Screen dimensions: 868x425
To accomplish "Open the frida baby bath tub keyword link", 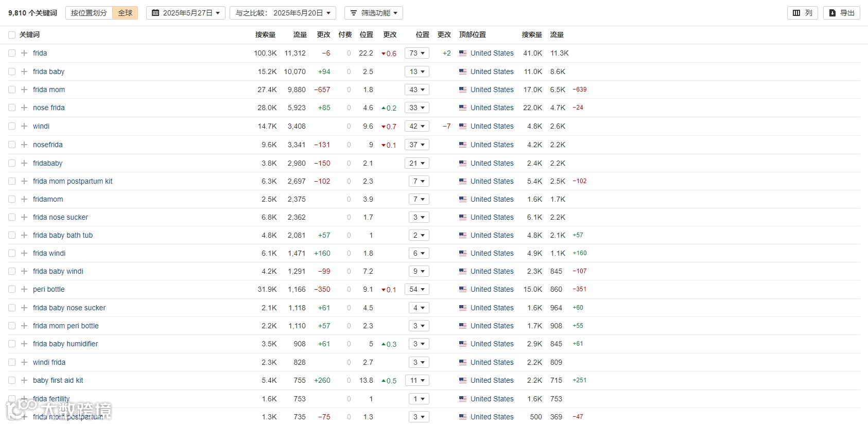I will [63, 235].
